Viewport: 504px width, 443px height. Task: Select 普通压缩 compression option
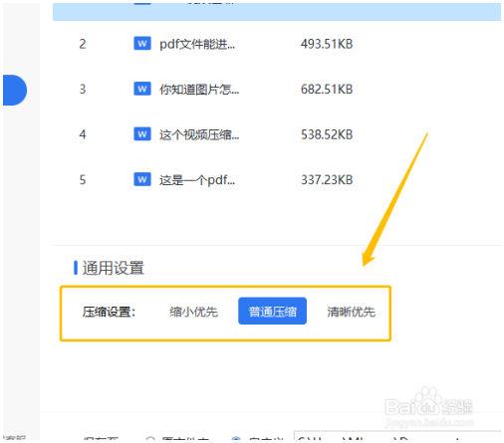272,311
